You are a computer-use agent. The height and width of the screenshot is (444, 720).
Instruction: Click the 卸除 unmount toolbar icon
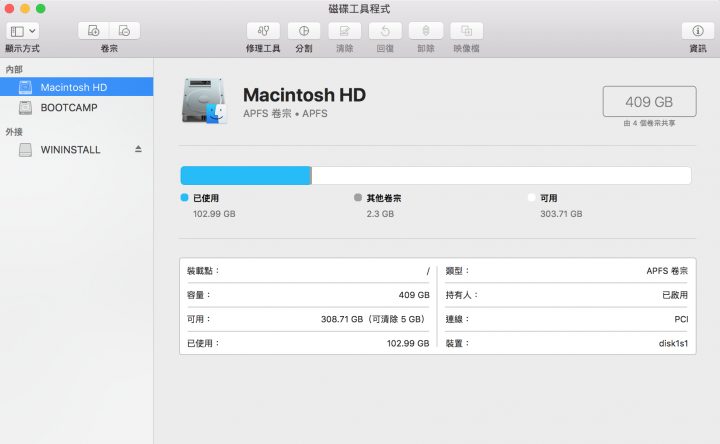coord(426,31)
